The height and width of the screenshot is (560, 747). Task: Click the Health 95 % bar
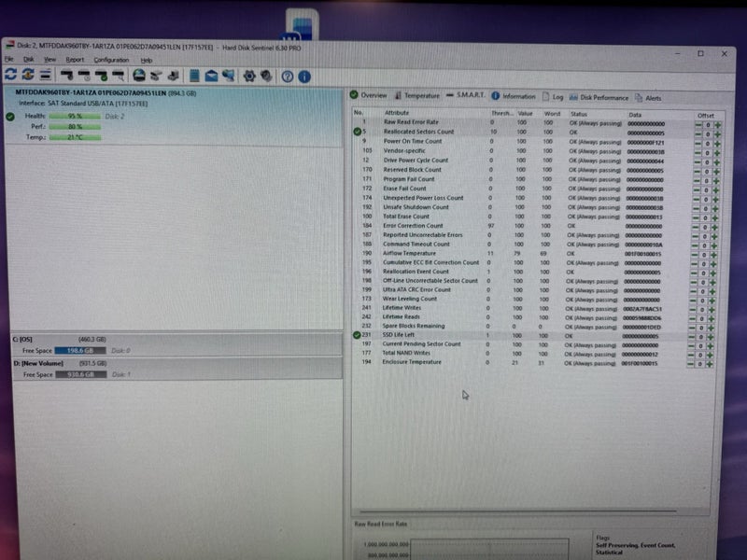point(75,116)
